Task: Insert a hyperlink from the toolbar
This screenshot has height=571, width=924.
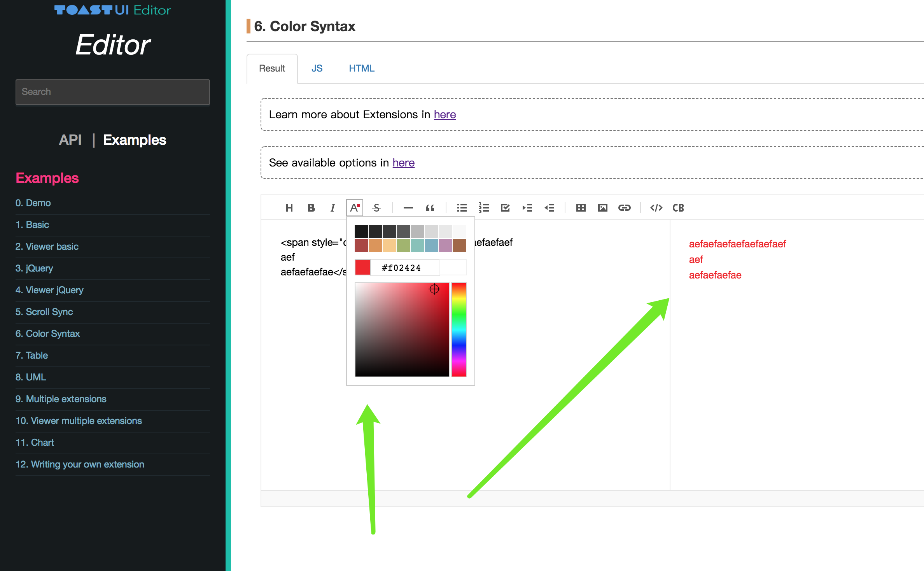Action: point(625,208)
